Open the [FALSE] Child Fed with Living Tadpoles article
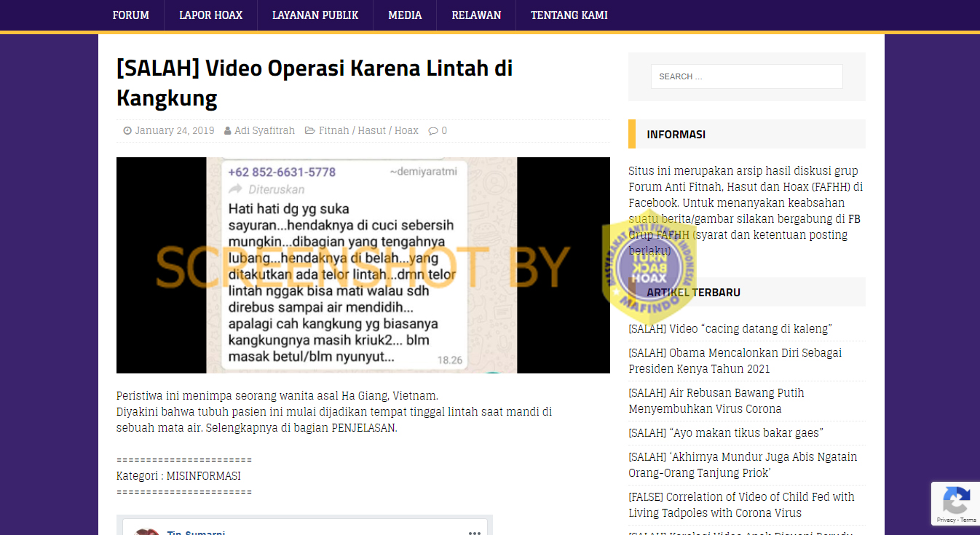The image size is (980, 535). point(741,505)
